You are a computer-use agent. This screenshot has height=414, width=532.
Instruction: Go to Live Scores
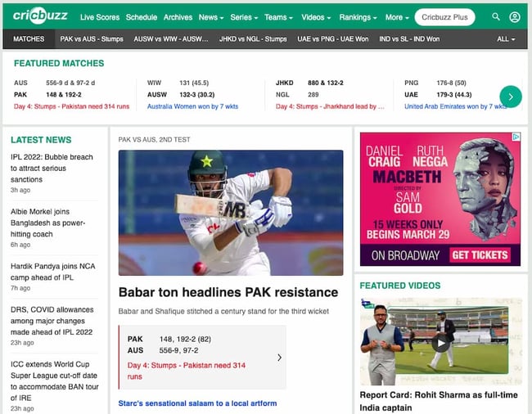(100, 17)
